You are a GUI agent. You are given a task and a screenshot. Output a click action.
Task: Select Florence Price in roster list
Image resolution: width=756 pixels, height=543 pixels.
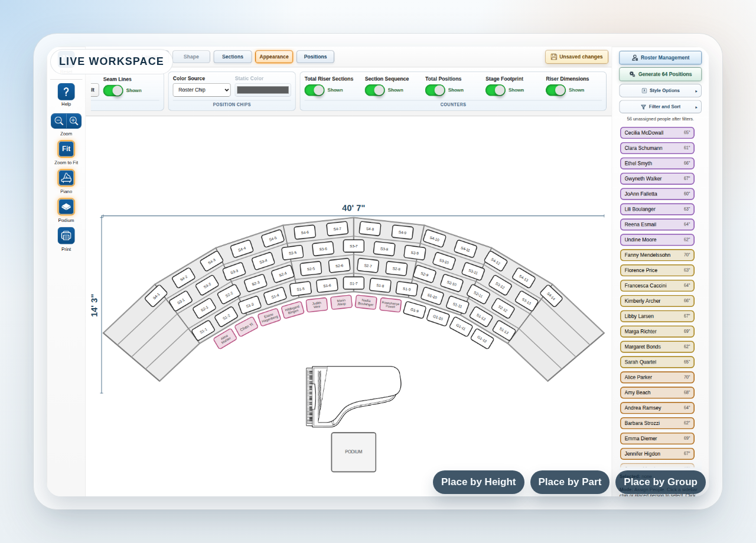tap(657, 270)
